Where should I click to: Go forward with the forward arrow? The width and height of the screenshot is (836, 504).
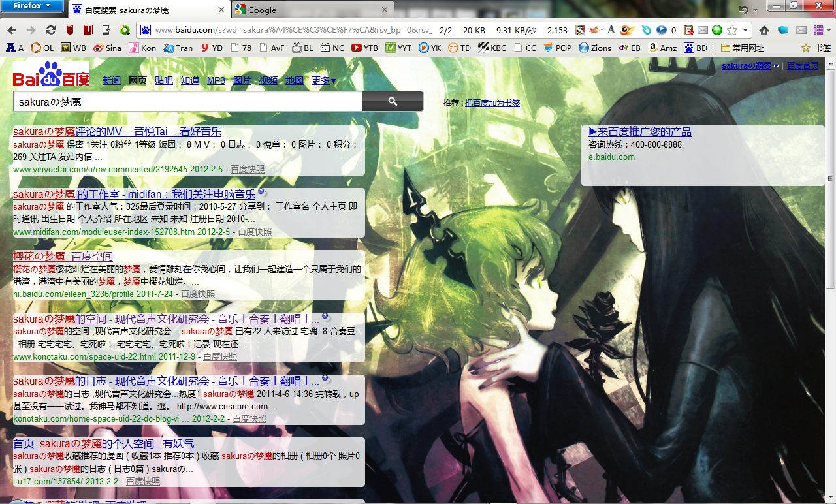pos(31,30)
